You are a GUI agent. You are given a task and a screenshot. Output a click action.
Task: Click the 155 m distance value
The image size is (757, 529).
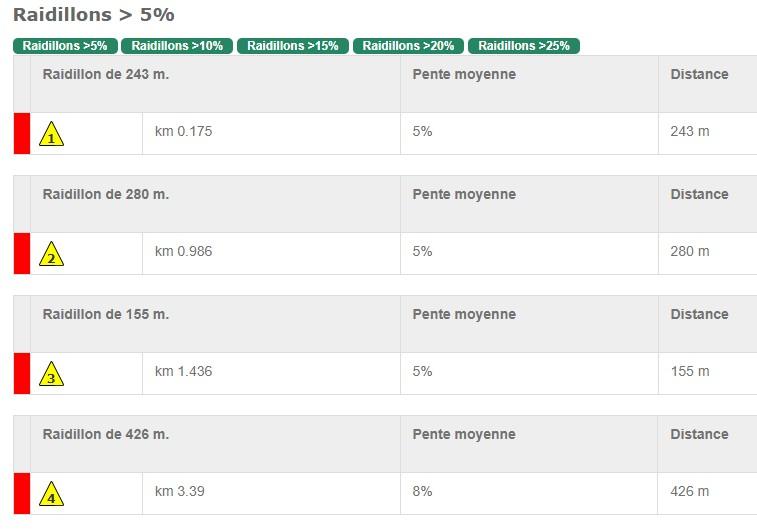(x=690, y=372)
